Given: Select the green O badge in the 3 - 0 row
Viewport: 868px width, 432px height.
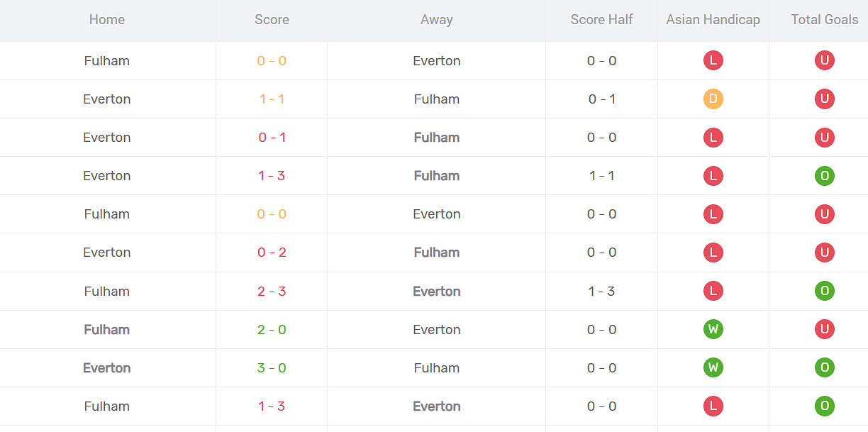Looking at the screenshot, I should pyautogui.click(x=824, y=367).
